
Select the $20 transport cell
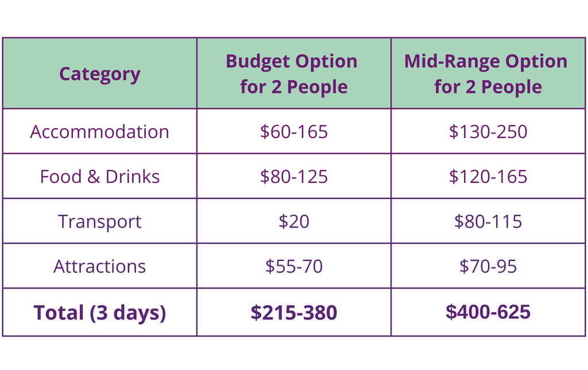tap(294, 221)
